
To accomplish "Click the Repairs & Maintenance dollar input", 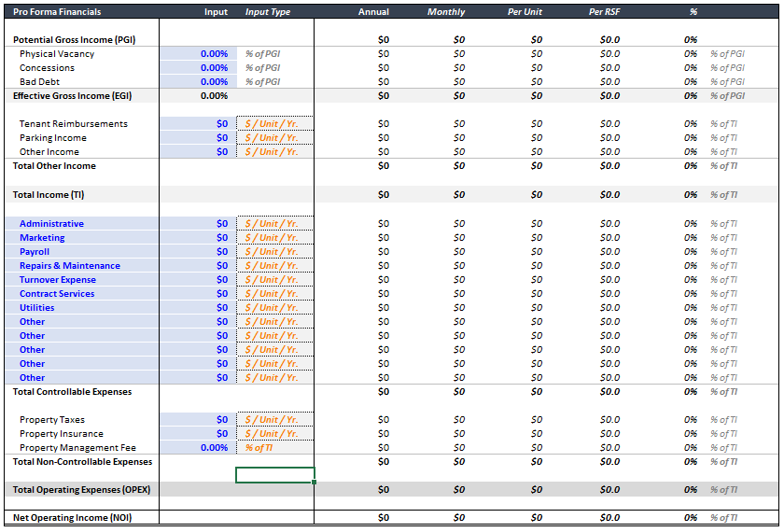I will [198, 265].
